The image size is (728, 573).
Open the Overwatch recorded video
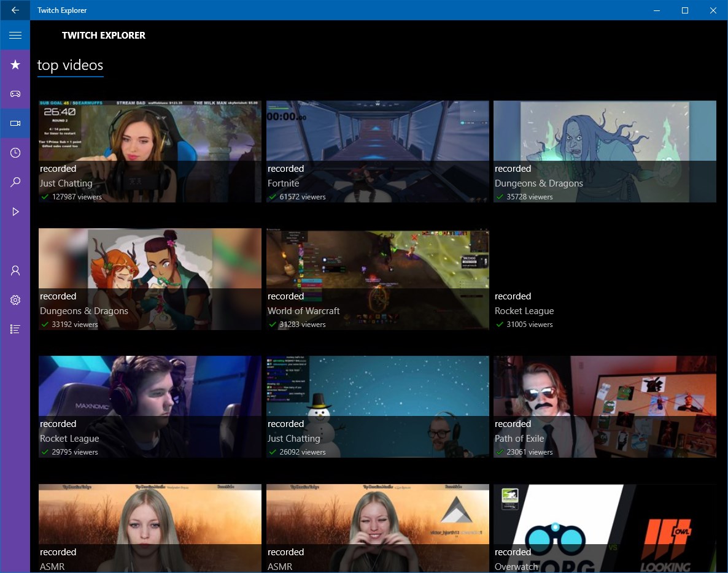tap(605, 528)
